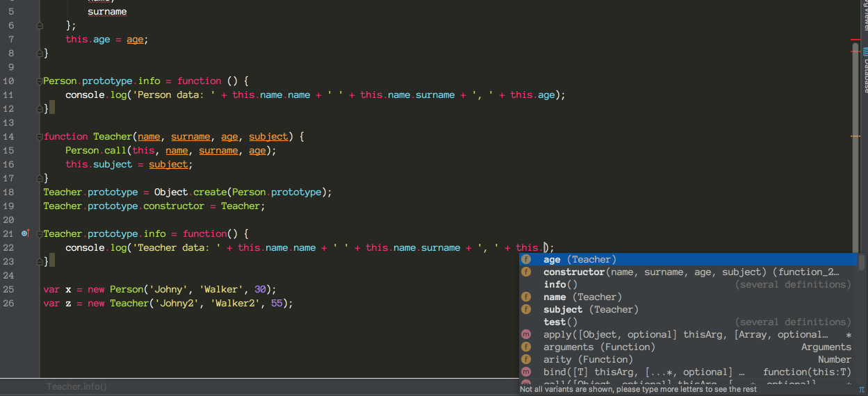868x396 pixels.
Task: Click the 'function' keyword on line 14
Action: (x=65, y=136)
